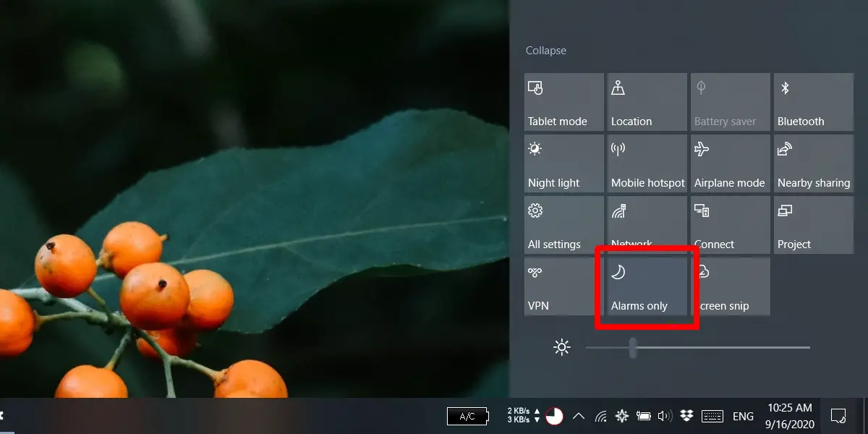Show hidden tray icons chevron
Screen dimensions: 868x434
pyautogui.click(x=579, y=416)
